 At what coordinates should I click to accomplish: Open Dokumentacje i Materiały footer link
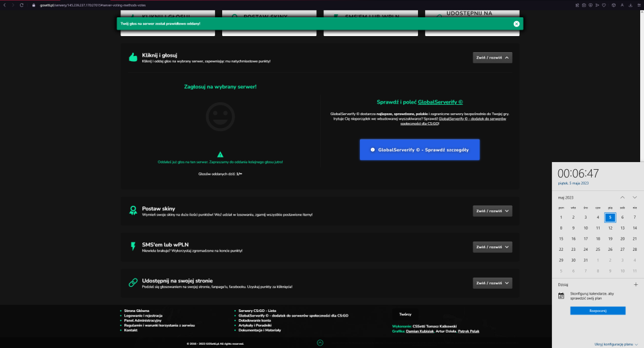pos(260,331)
